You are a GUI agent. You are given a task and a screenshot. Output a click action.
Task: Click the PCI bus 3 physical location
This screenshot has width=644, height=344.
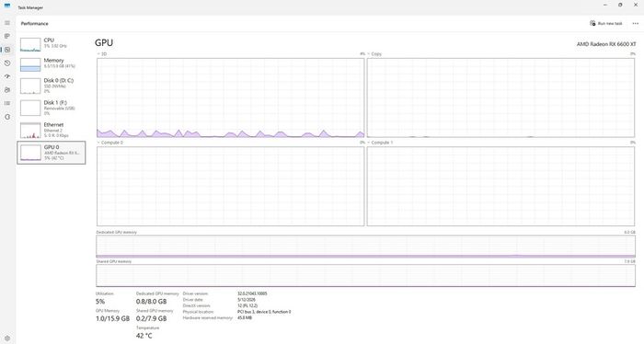pyautogui.click(x=264, y=312)
